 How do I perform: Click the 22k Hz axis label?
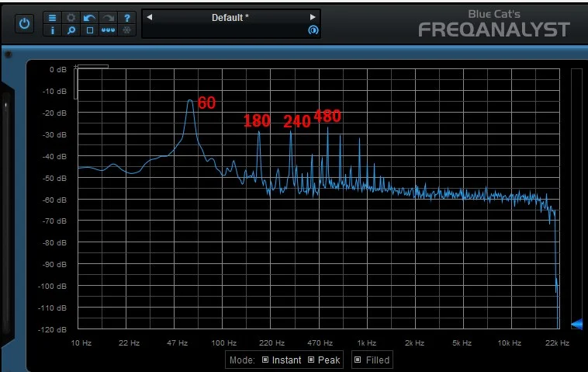click(557, 342)
